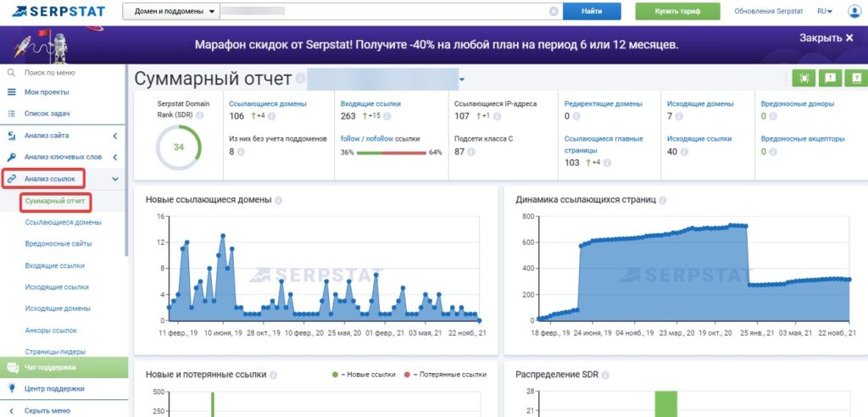Click the blue Найти search button

(592, 11)
